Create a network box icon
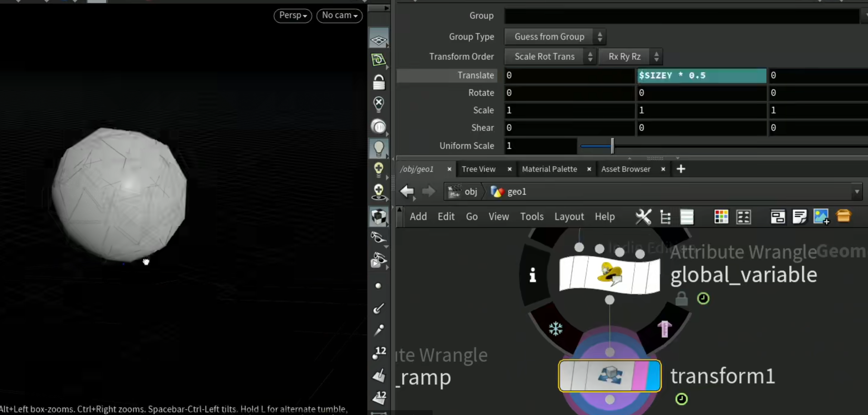Image resolution: width=868 pixels, height=415 pixels. 778,217
